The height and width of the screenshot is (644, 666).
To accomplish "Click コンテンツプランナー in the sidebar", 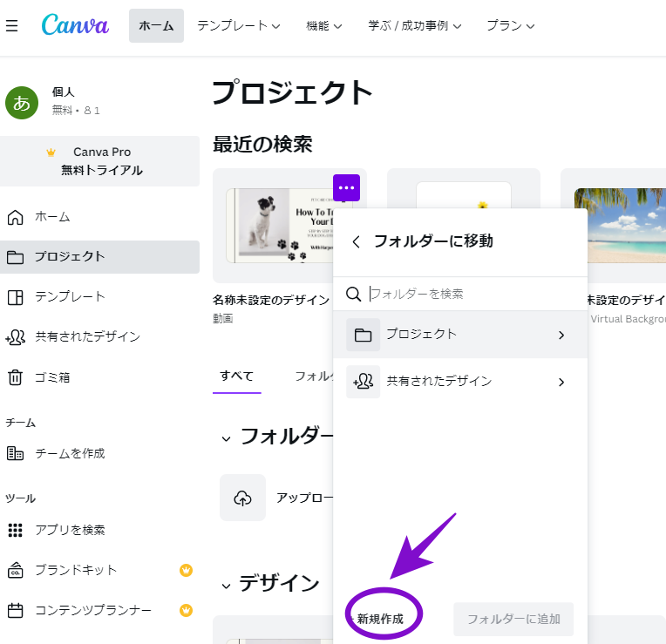I will tap(99, 611).
